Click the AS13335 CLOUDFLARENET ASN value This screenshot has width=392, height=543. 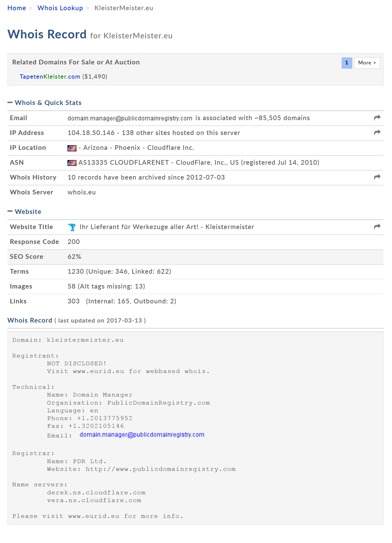point(123,163)
